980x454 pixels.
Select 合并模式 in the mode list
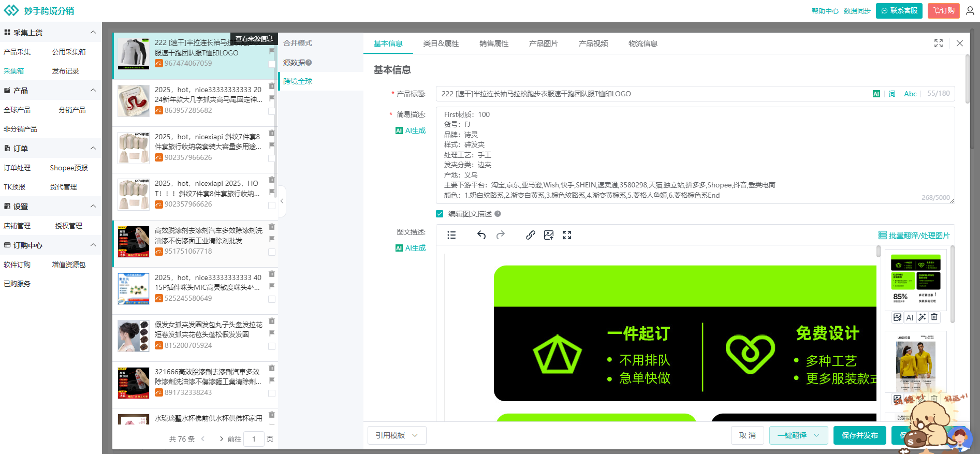coord(298,43)
